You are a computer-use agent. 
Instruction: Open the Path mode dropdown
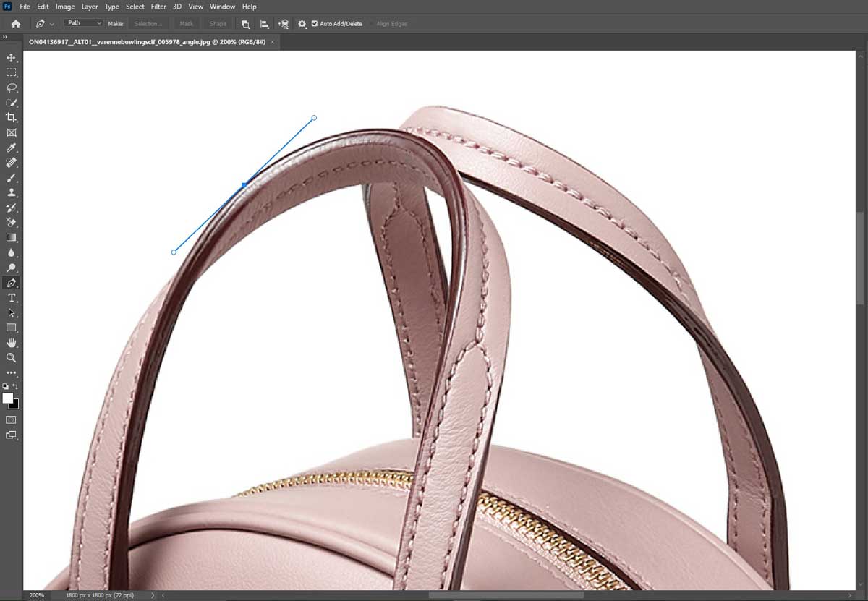click(82, 22)
